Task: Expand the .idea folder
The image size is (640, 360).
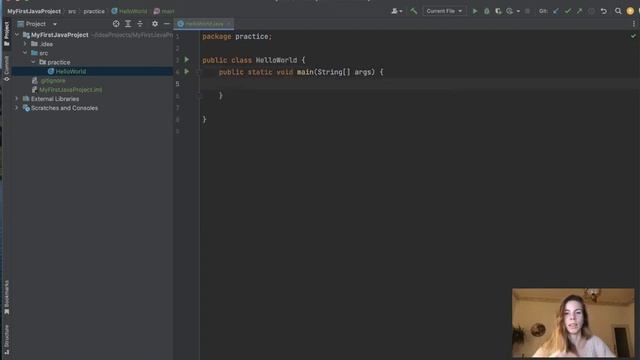Action: pyautogui.click(x=25, y=44)
